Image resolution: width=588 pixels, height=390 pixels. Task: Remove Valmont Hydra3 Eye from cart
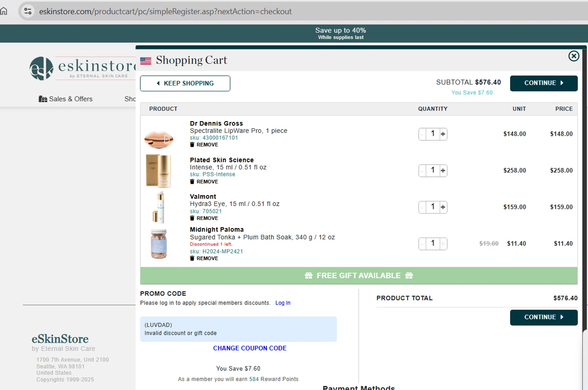click(x=204, y=218)
